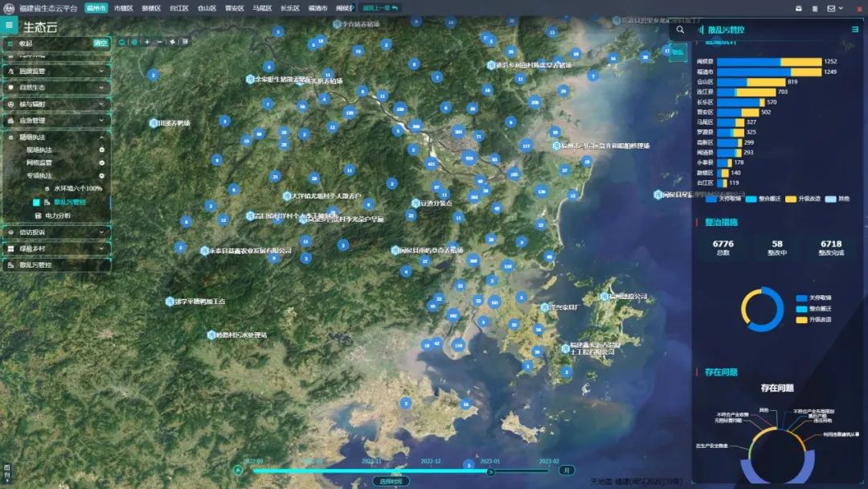Viewport: 868px width, 489px height.
Task: Click the 回退上一级 back arrow button
Action: 380,8
